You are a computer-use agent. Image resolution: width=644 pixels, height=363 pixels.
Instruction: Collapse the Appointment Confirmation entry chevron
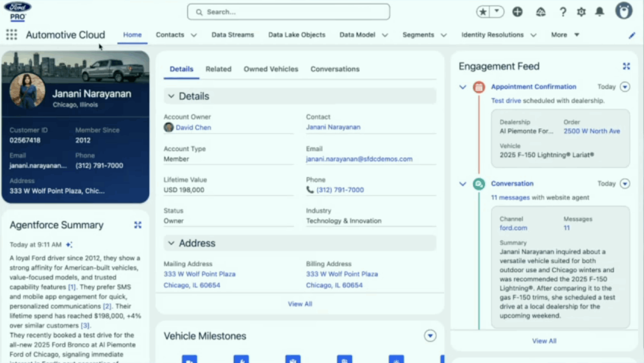[462, 87]
